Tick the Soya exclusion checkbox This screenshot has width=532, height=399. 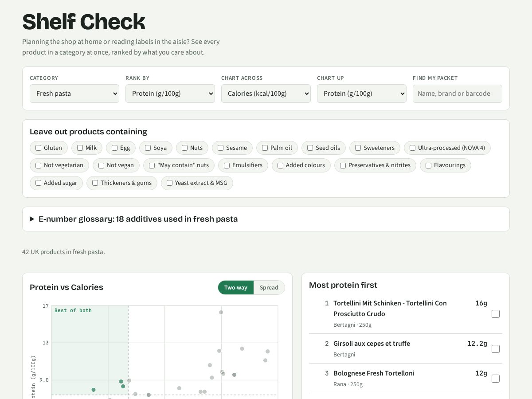(148, 148)
